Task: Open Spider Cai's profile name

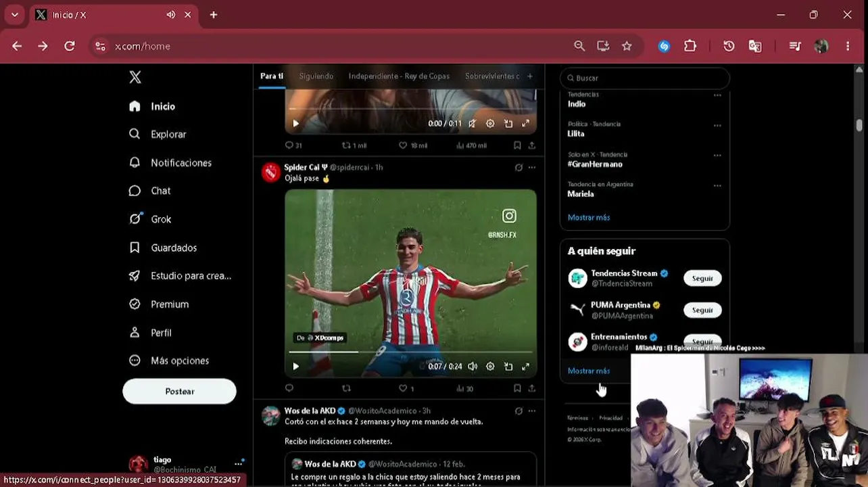Action: (x=305, y=167)
